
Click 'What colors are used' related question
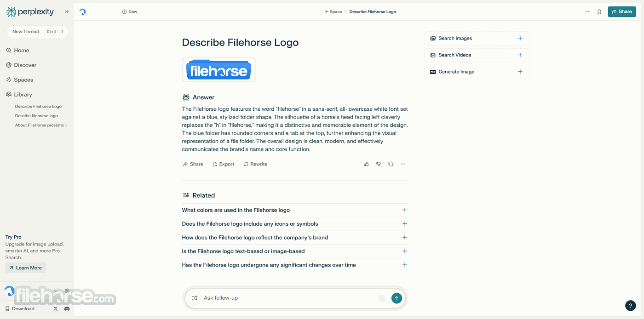point(236,210)
